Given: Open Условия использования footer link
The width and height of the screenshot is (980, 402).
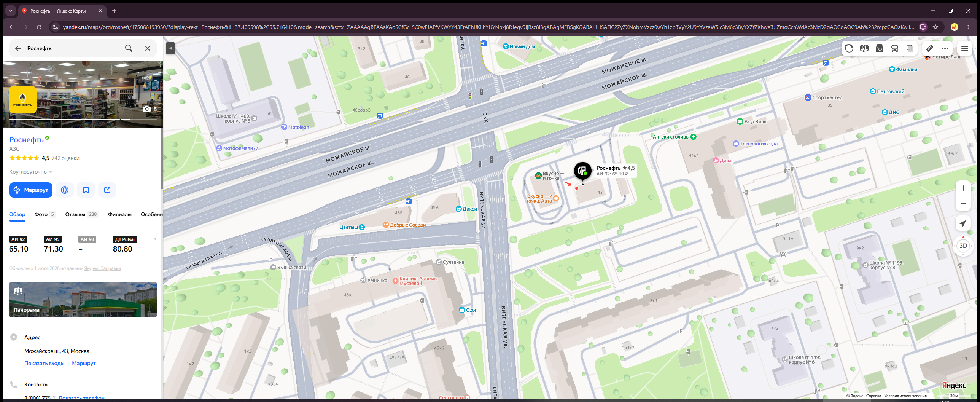Looking at the screenshot, I should [905, 396].
